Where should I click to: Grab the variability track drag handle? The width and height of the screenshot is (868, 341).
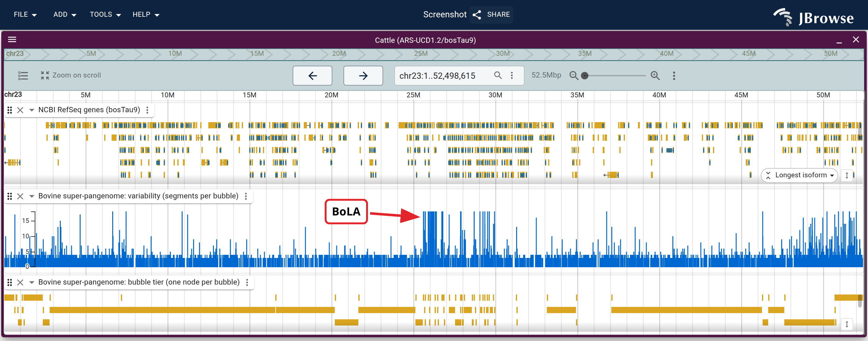point(10,196)
